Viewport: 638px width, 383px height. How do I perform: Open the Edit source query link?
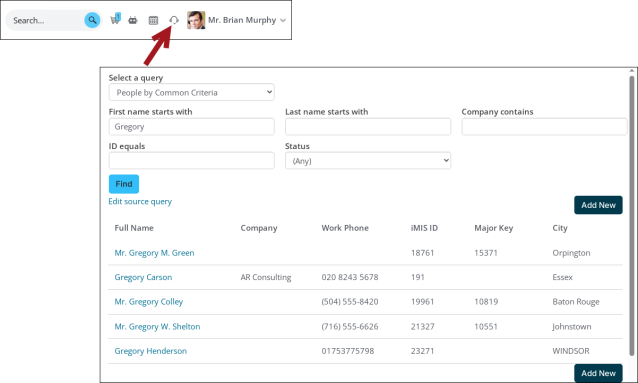coord(140,201)
